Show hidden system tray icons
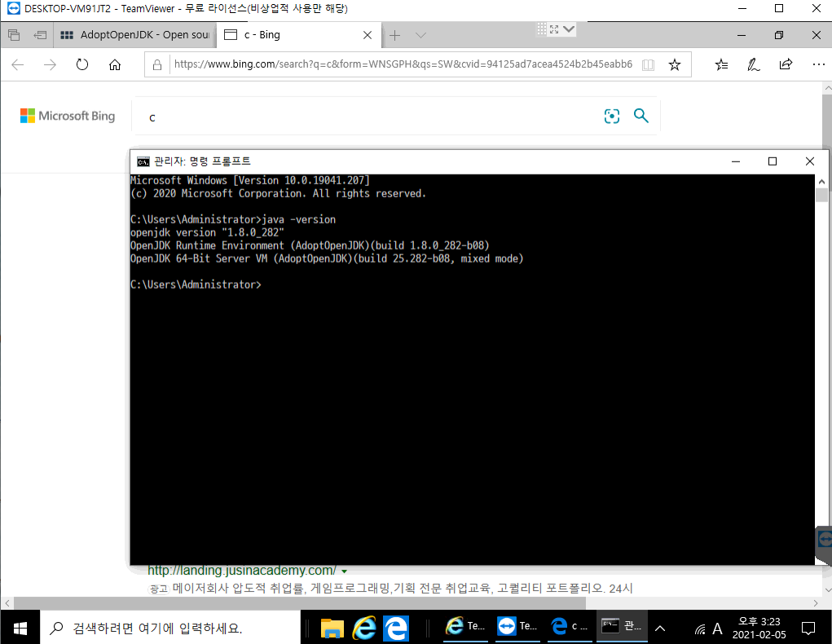Image resolution: width=832 pixels, height=644 pixels. pos(660,629)
